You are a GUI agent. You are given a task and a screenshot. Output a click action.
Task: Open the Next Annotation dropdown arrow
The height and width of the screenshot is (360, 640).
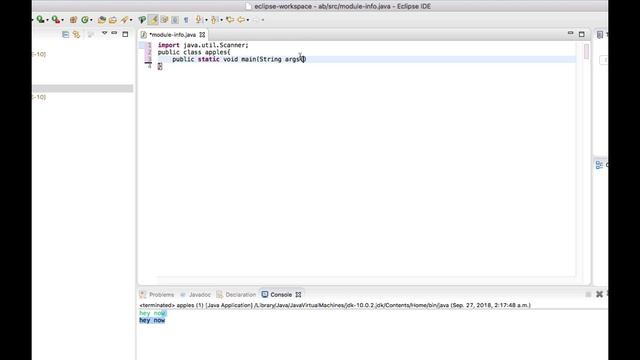(x=206, y=20)
